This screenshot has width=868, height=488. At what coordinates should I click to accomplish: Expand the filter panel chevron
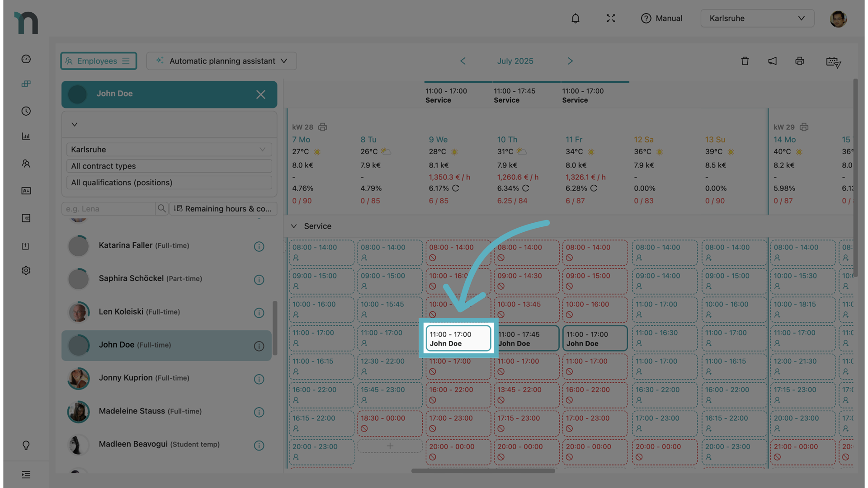click(x=75, y=125)
